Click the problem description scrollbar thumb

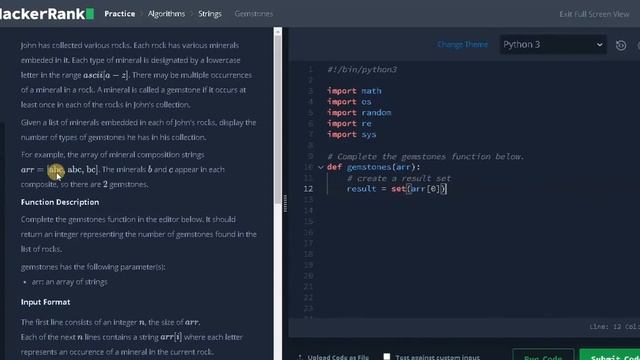pos(278,118)
